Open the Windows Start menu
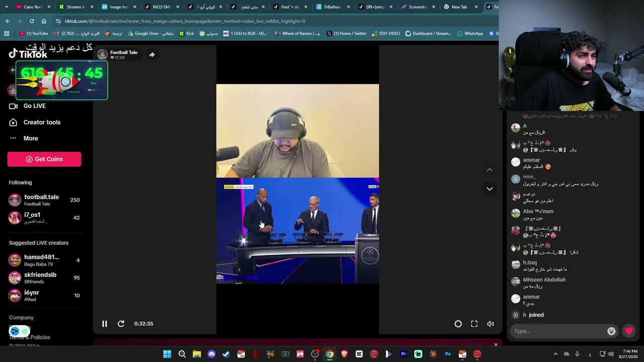Viewport: 644px width, 362px height. (x=167, y=354)
